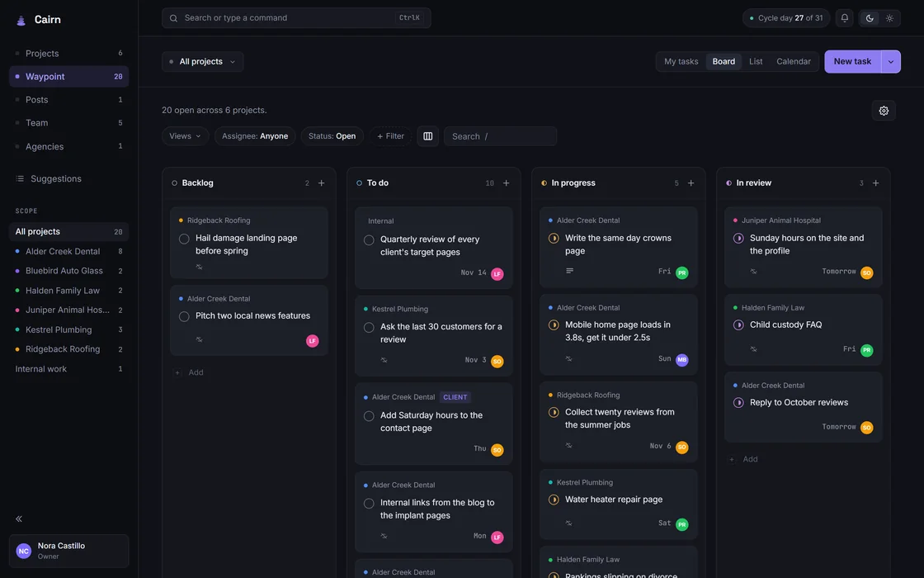924x578 pixels.
Task: Mark Pitch two local news features complete
Action: [x=184, y=317]
